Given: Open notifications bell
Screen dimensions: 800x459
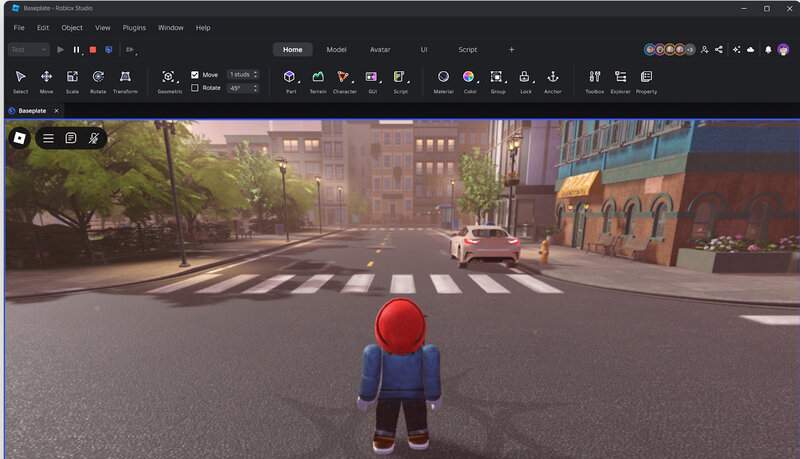Looking at the screenshot, I should tap(768, 49).
